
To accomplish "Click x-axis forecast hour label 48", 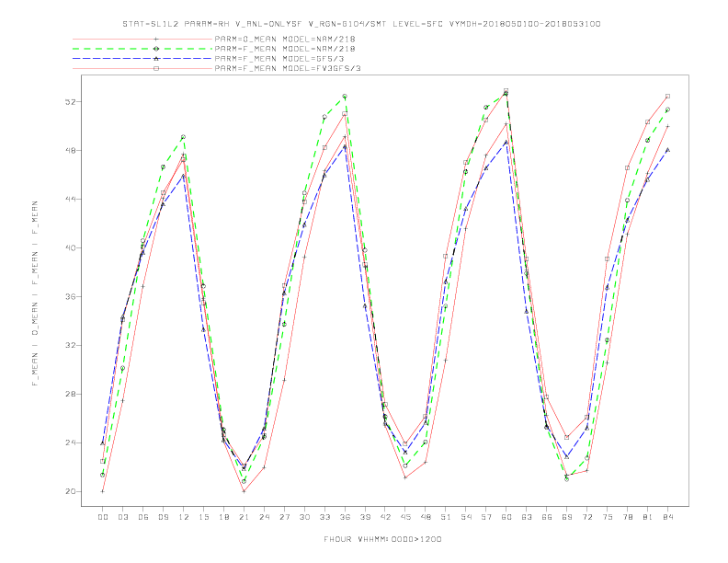I will tap(426, 517).
